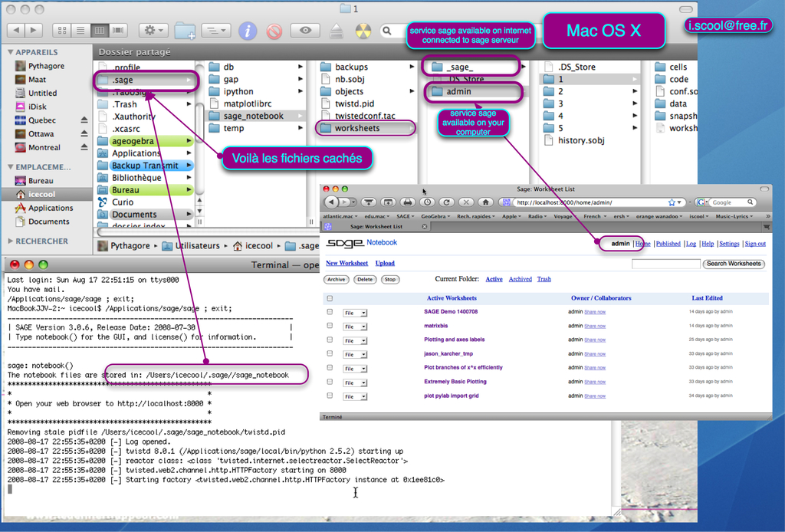
Task: Eject the Montreal volume in the sidebar
Action: (84, 147)
